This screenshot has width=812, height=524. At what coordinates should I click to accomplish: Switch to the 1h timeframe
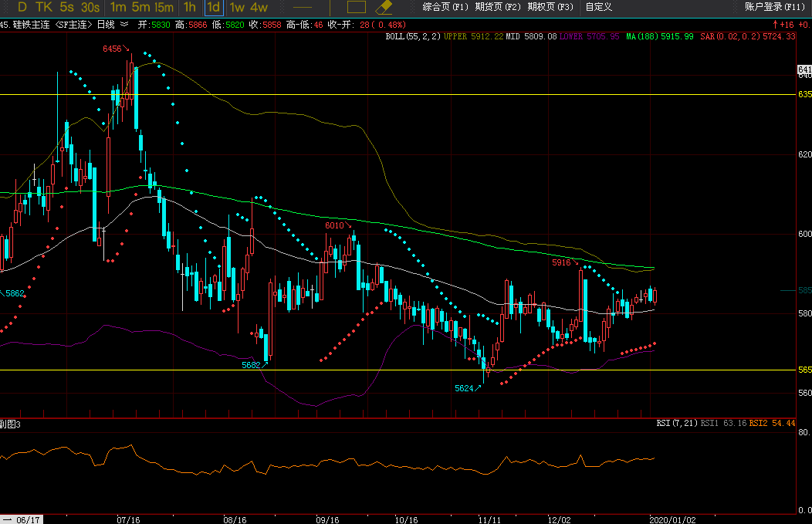pos(190,7)
